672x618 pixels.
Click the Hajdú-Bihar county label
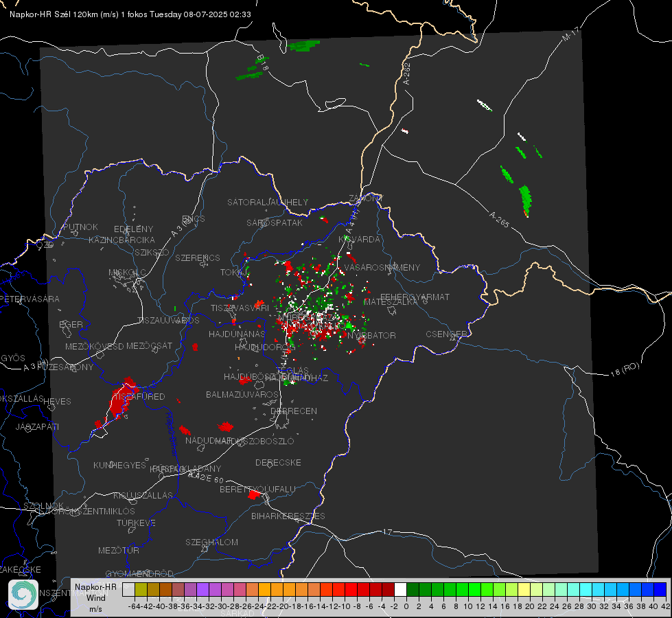pyautogui.click(x=172, y=434)
